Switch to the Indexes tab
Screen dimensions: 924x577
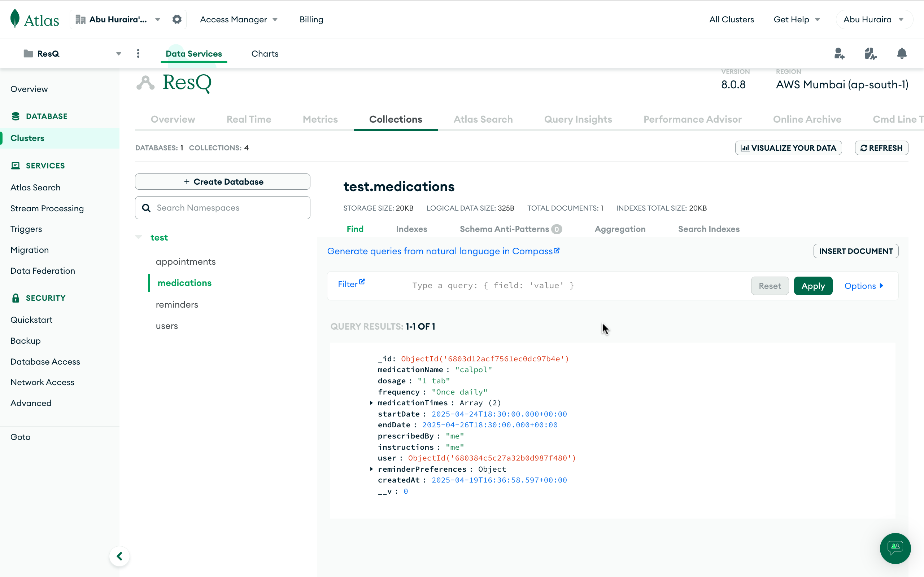pos(411,229)
